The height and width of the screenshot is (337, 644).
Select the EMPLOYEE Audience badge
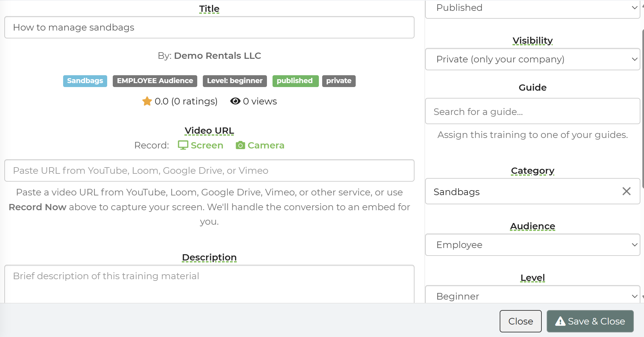pyautogui.click(x=155, y=81)
